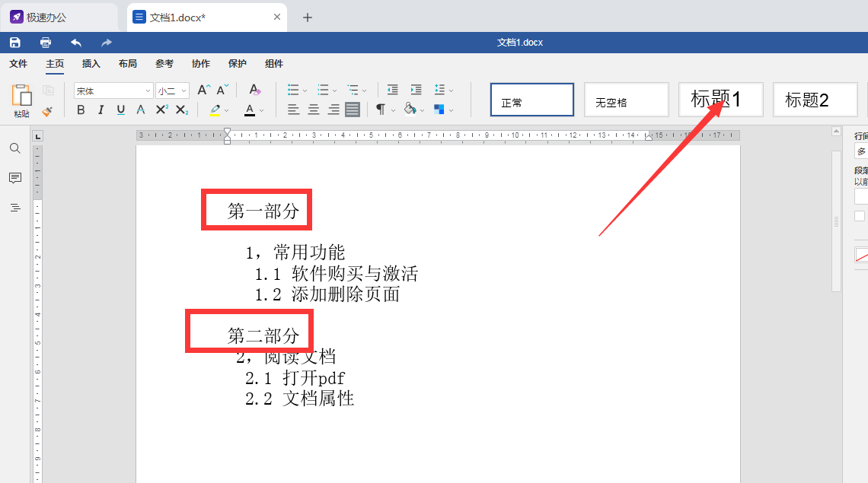Apply the 无空格 paragraph style

tap(627, 100)
